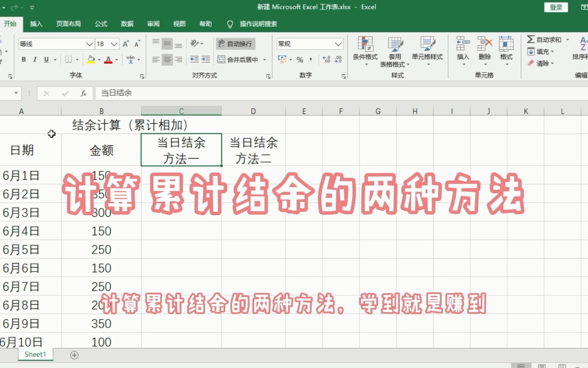The width and height of the screenshot is (588, 368).
Task: Click the lightbulb tell-me search icon
Action: coord(230,24)
